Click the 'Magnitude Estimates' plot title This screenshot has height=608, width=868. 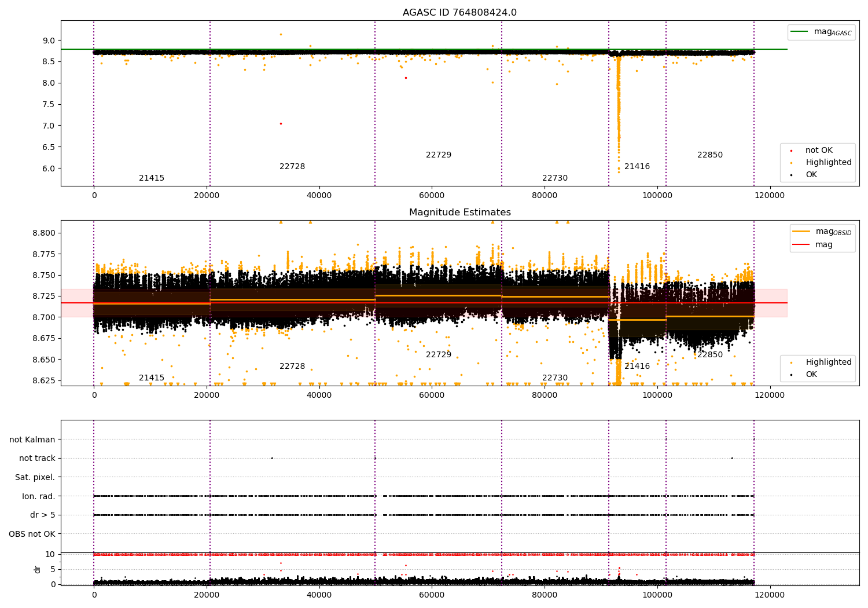(x=460, y=213)
